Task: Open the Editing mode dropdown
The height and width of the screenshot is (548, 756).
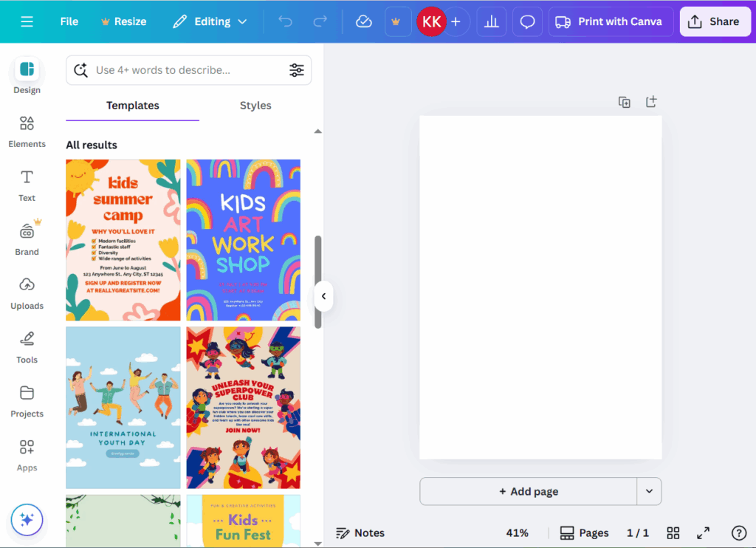Action: (210, 22)
